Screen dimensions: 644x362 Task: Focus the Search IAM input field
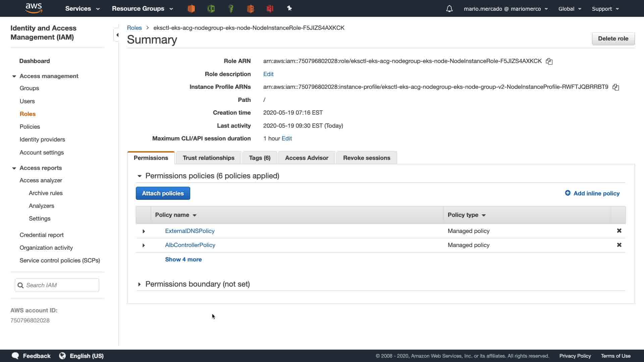60,285
